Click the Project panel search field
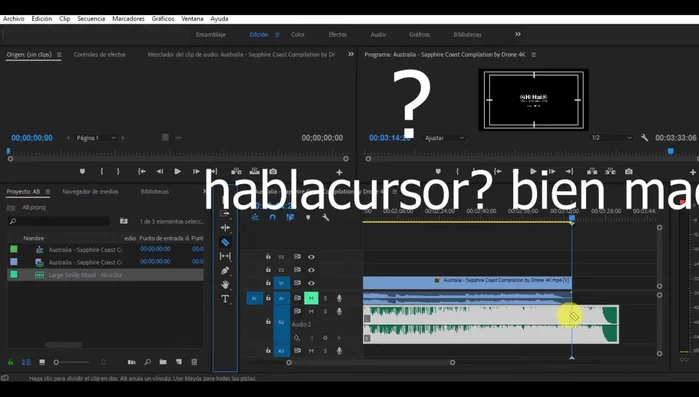Image resolution: width=699 pixels, height=397 pixels. point(59,221)
